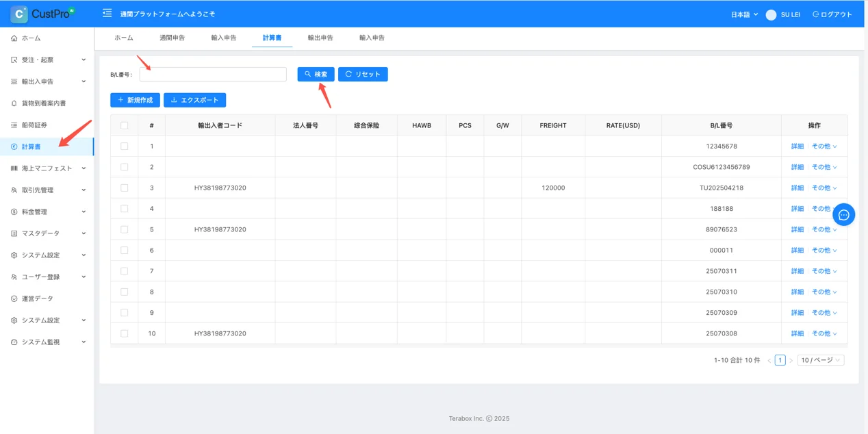The width and height of the screenshot is (868, 434).
Task: Click HY38198773020 in row 5
Action: [220, 229]
